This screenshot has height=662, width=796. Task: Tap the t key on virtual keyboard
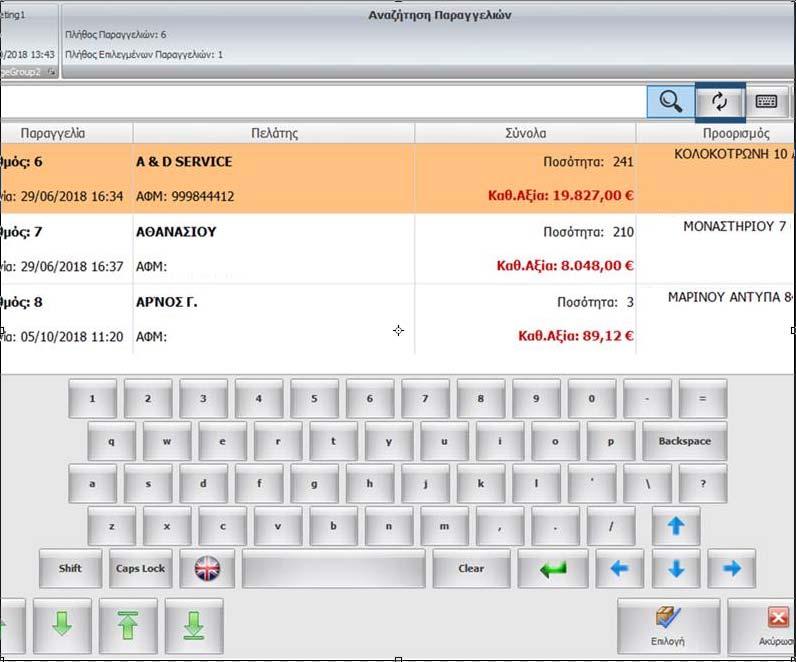click(x=333, y=441)
